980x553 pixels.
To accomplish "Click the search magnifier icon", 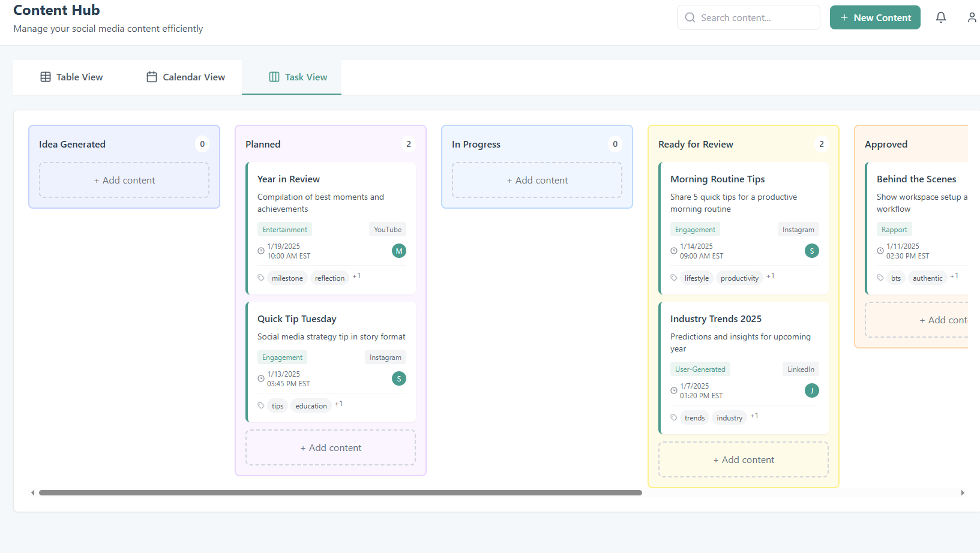I will (690, 17).
